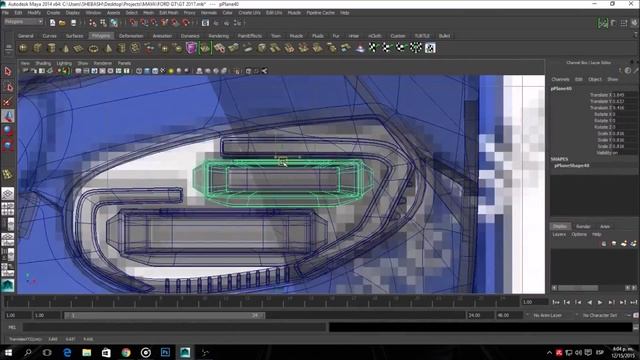Click the play forwards button
The width and height of the screenshot is (640, 360).
click(600, 302)
